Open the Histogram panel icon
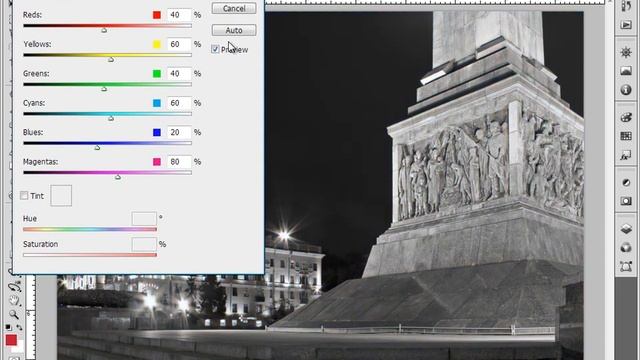The height and width of the screenshot is (360, 640). click(x=626, y=71)
